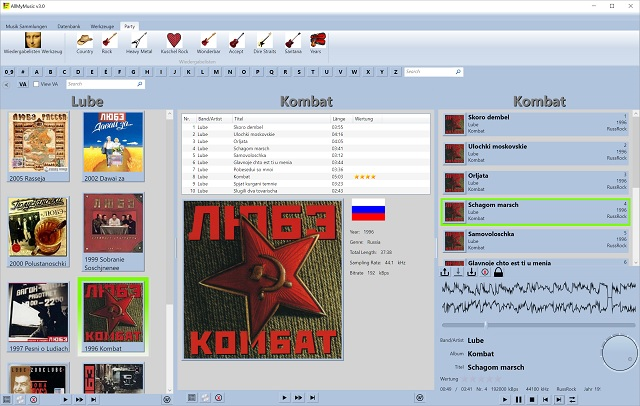Filter artists by letter A
The height and width of the screenshot is (406, 640).
click(x=37, y=72)
